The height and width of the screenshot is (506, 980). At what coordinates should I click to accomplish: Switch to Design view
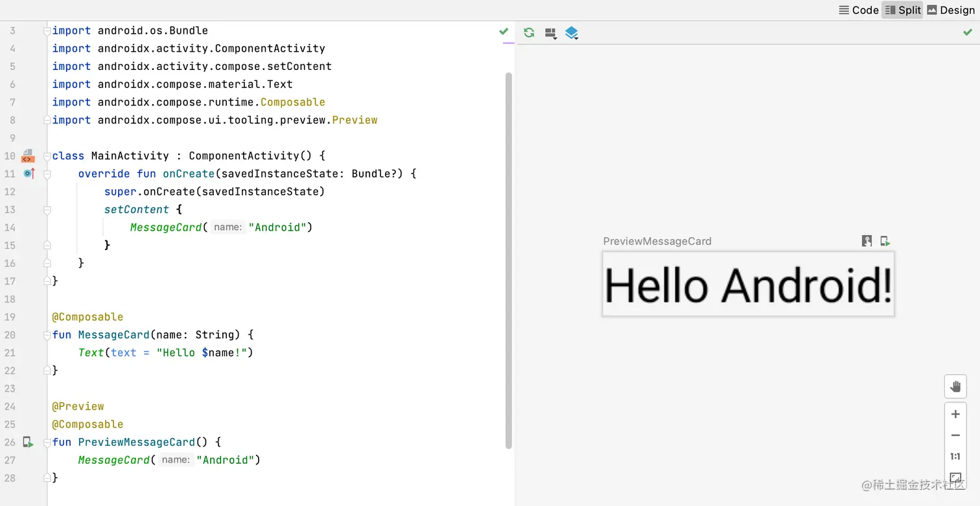click(951, 10)
